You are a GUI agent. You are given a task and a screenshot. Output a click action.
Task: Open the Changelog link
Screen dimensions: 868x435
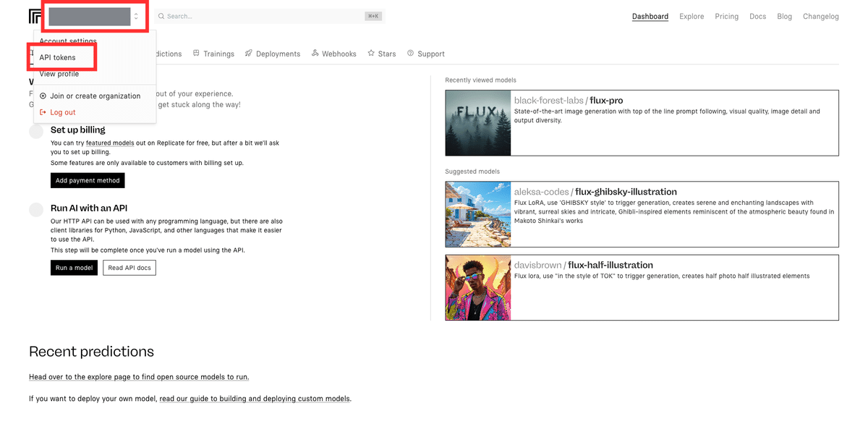pos(821,16)
